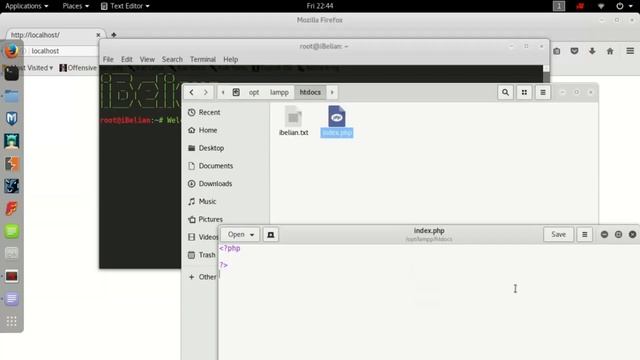Image resolution: width=640 pixels, height=360 pixels.
Task: Open terminal Search menu
Action: (172, 60)
